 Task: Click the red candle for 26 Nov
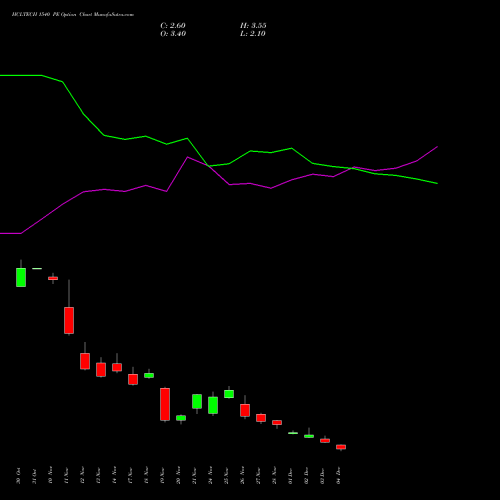(245, 410)
